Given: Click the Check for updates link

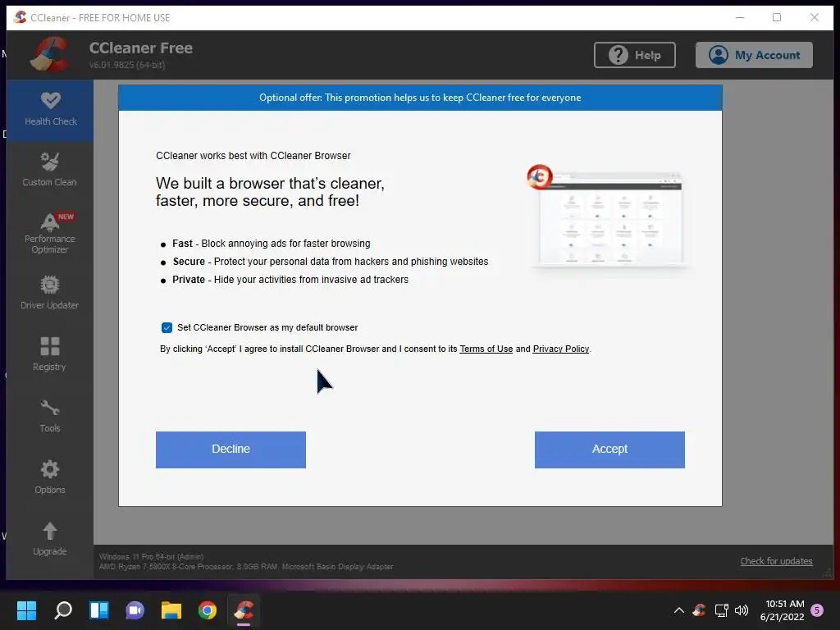Looking at the screenshot, I should 776,561.
